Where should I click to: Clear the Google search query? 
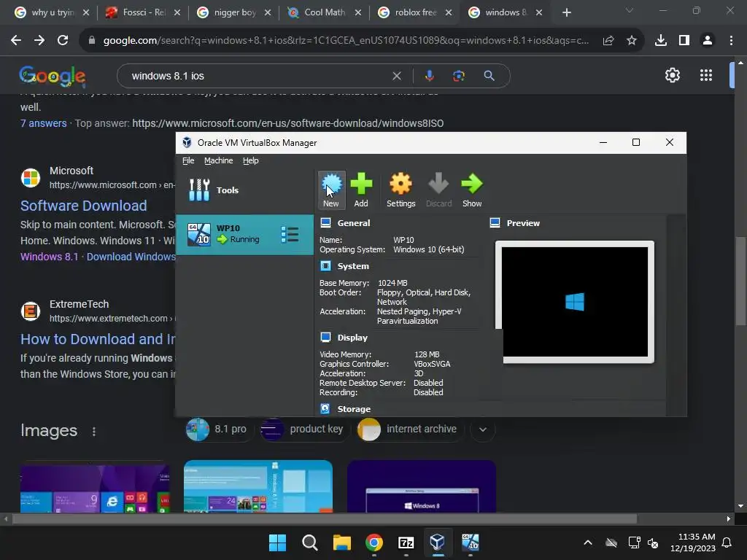pos(396,76)
